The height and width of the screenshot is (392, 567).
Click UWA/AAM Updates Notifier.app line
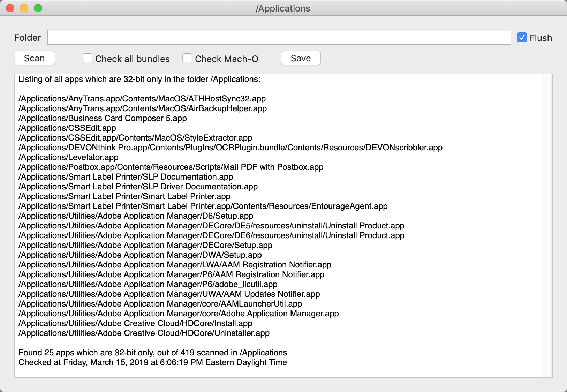(169, 294)
